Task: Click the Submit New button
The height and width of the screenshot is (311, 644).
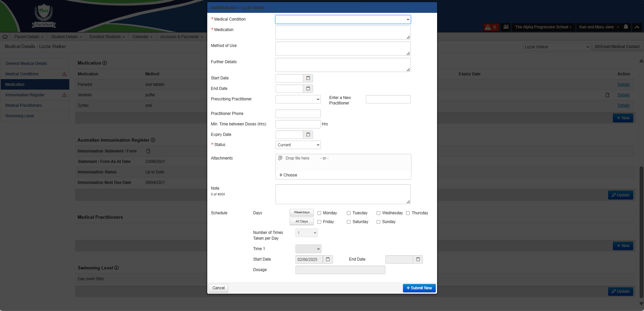Action: (419, 288)
